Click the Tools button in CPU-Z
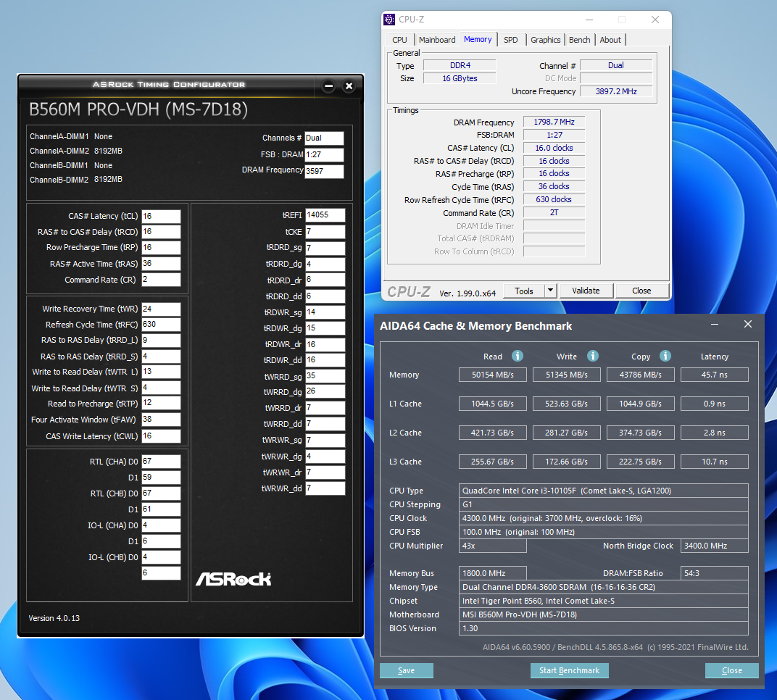 [523, 291]
